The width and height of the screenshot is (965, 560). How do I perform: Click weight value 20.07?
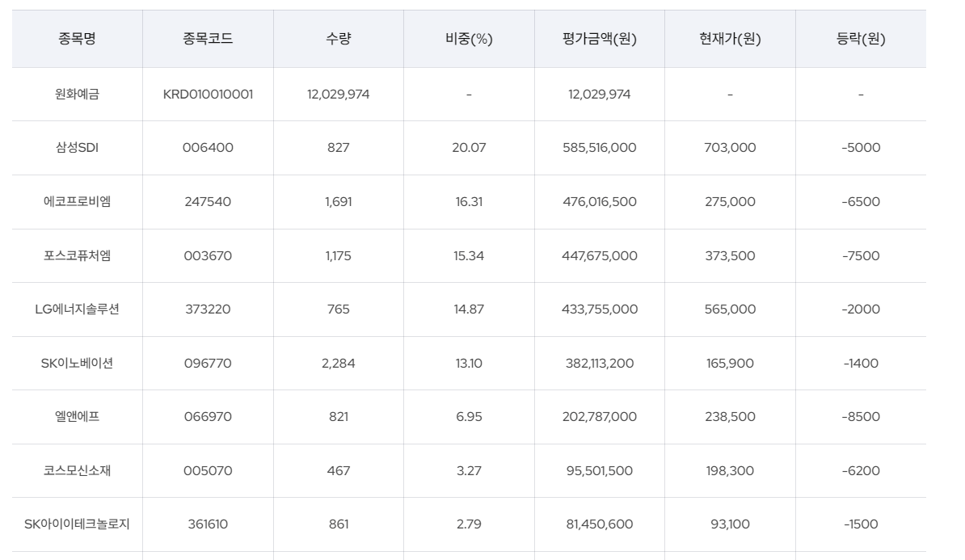pyautogui.click(x=469, y=148)
